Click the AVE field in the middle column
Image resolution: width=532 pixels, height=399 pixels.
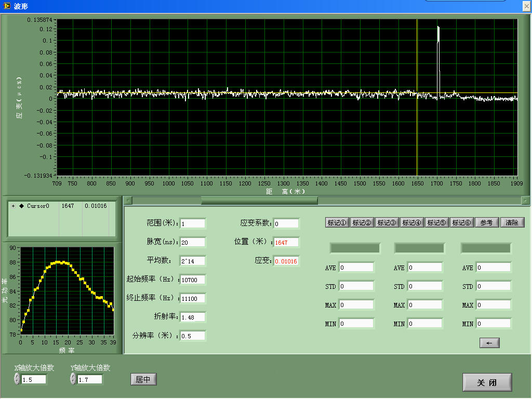(425, 268)
